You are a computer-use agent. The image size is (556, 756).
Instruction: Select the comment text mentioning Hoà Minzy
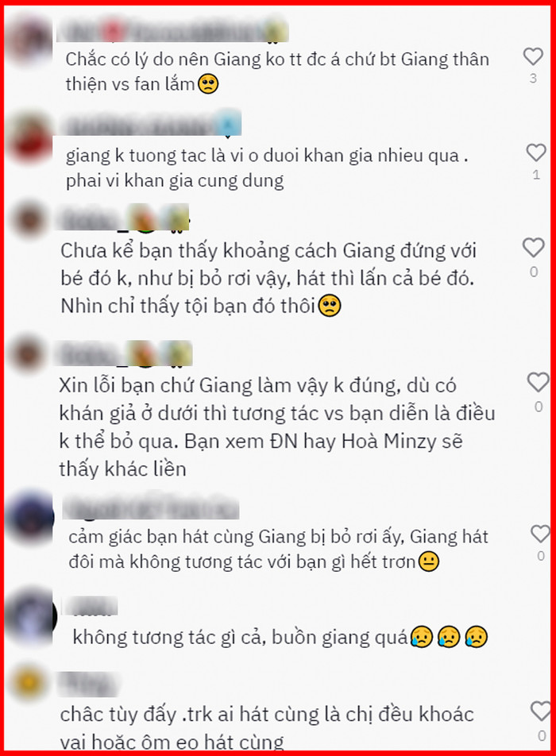276,427
